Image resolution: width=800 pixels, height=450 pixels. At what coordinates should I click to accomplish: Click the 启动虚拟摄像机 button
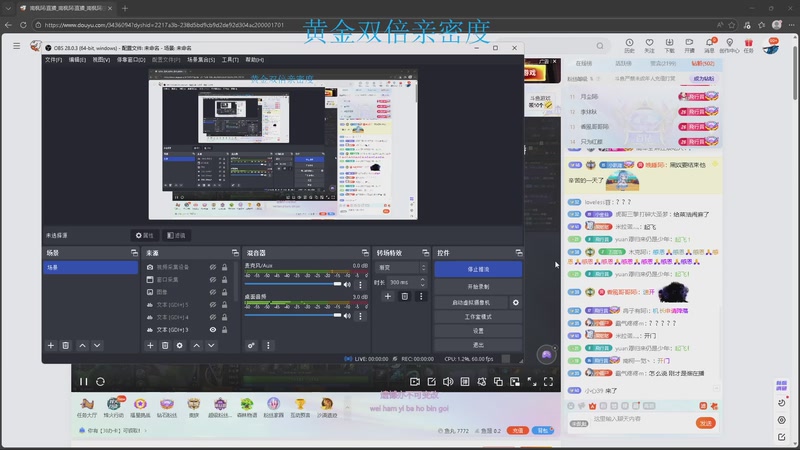click(x=471, y=303)
